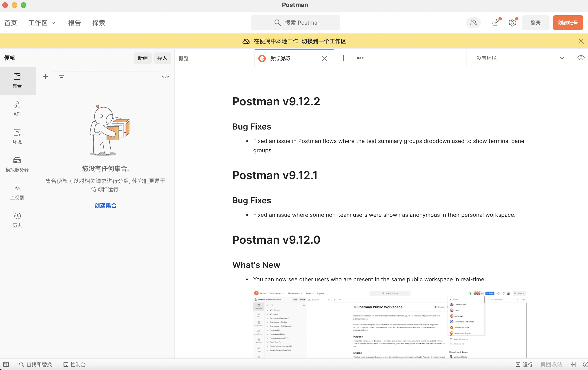The width and height of the screenshot is (588, 370).
Task: Click the Postman v9.12.0 heading
Action: [276, 240]
